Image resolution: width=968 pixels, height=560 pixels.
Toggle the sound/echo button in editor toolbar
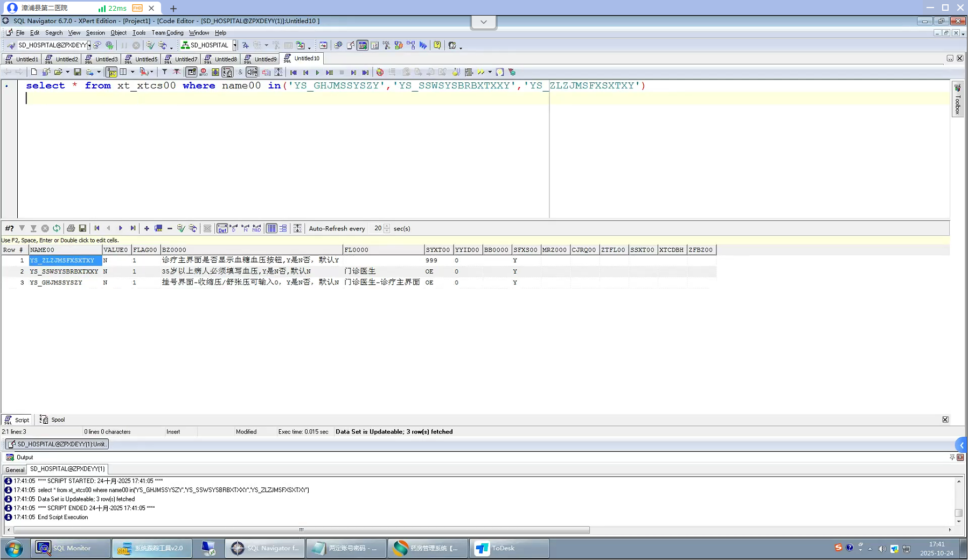click(252, 72)
